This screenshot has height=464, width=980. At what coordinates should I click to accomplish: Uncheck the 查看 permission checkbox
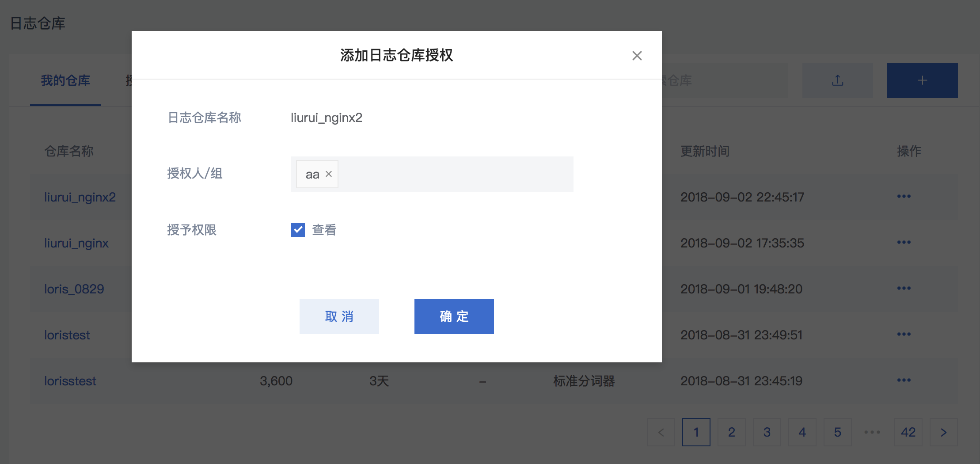point(298,230)
